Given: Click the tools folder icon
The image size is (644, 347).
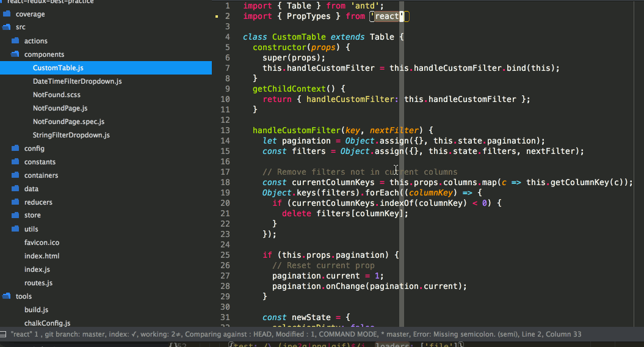Looking at the screenshot, I should (6, 296).
